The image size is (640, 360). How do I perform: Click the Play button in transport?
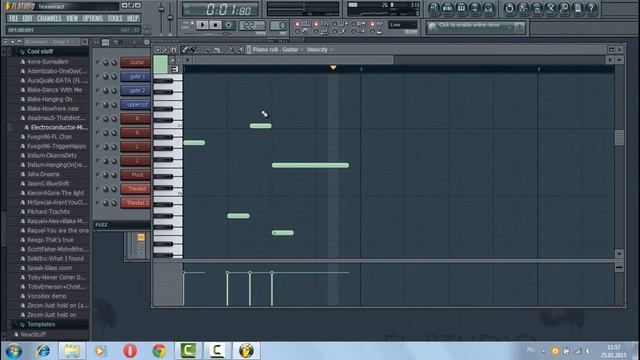[x=202, y=25]
